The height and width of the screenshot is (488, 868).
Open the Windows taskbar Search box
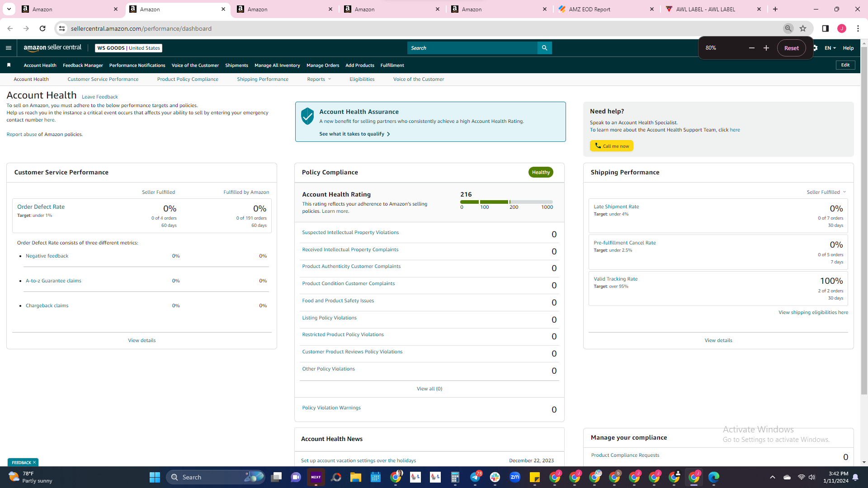click(215, 477)
